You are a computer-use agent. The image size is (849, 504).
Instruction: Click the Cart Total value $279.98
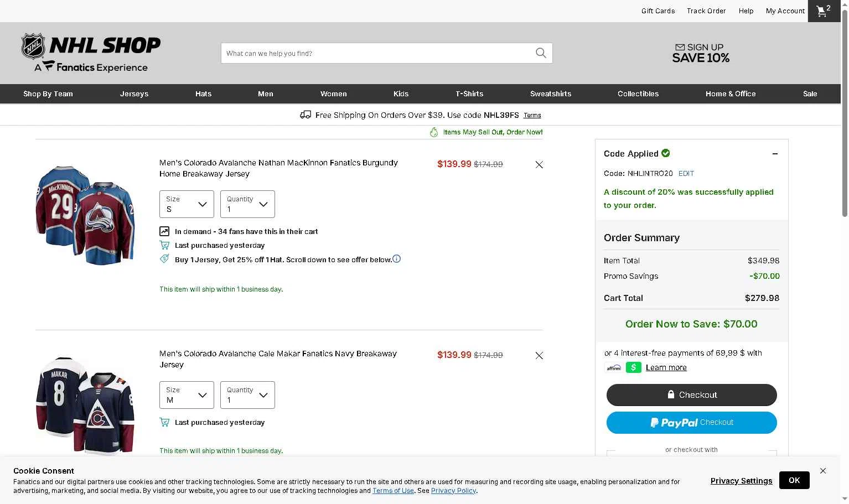(x=762, y=298)
